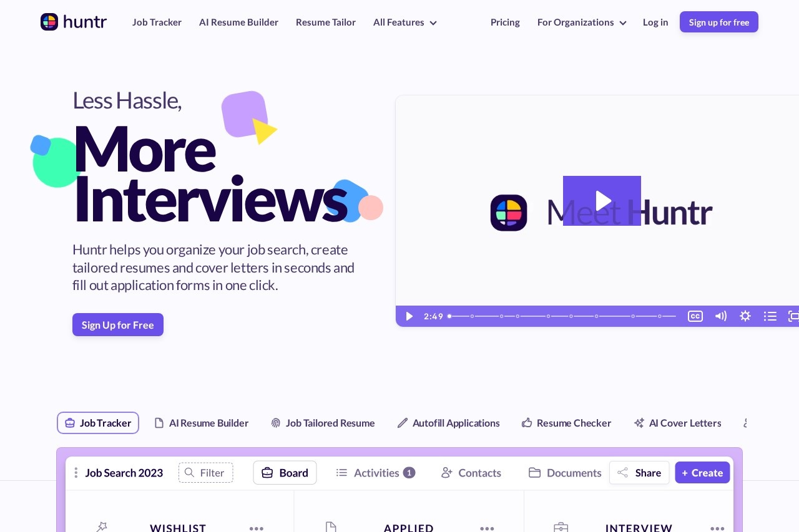Open the Applied column options menu

point(488,528)
